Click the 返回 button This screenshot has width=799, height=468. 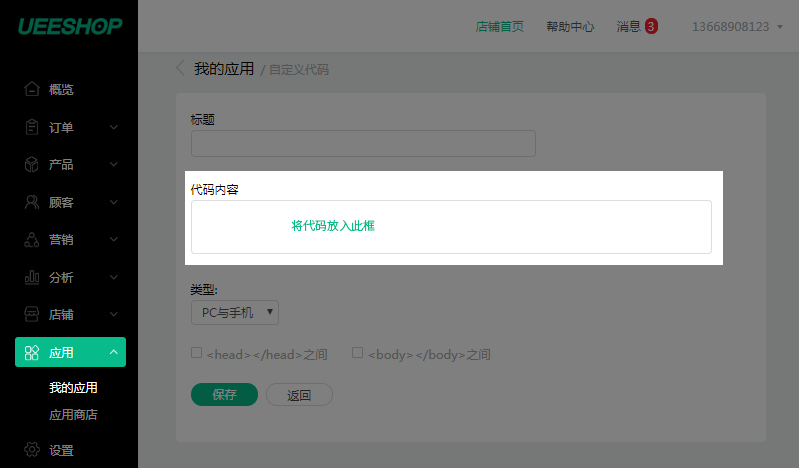coord(299,395)
